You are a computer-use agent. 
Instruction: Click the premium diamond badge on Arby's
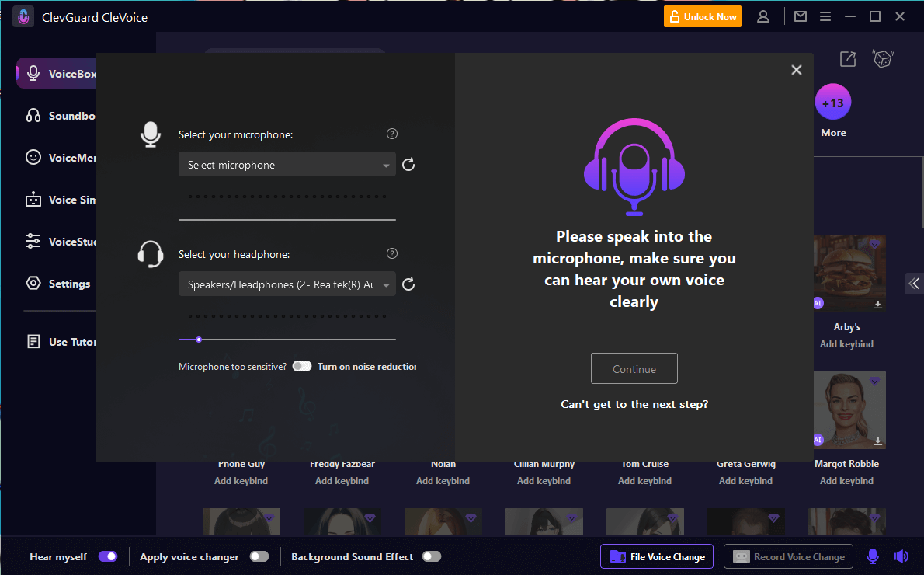[874, 244]
